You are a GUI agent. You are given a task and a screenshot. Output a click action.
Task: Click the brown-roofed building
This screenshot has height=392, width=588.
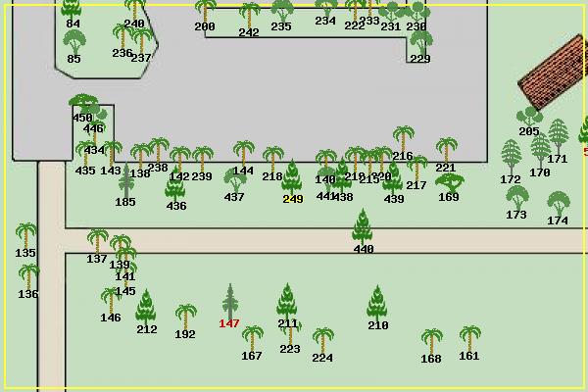tap(556, 78)
